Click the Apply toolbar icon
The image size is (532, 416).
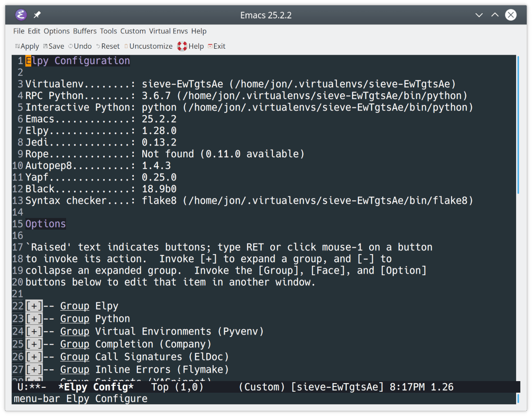pos(26,46)
